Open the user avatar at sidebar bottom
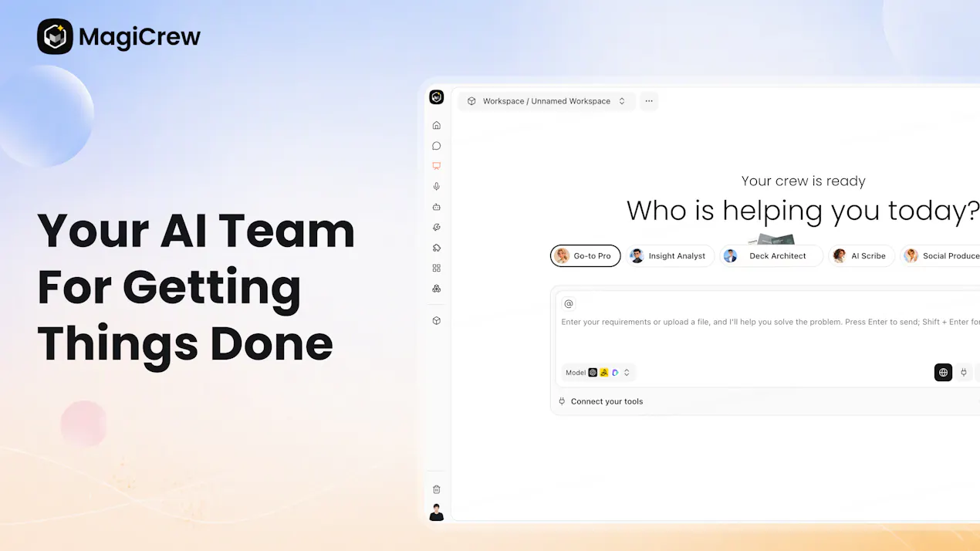 pos(437,512)
